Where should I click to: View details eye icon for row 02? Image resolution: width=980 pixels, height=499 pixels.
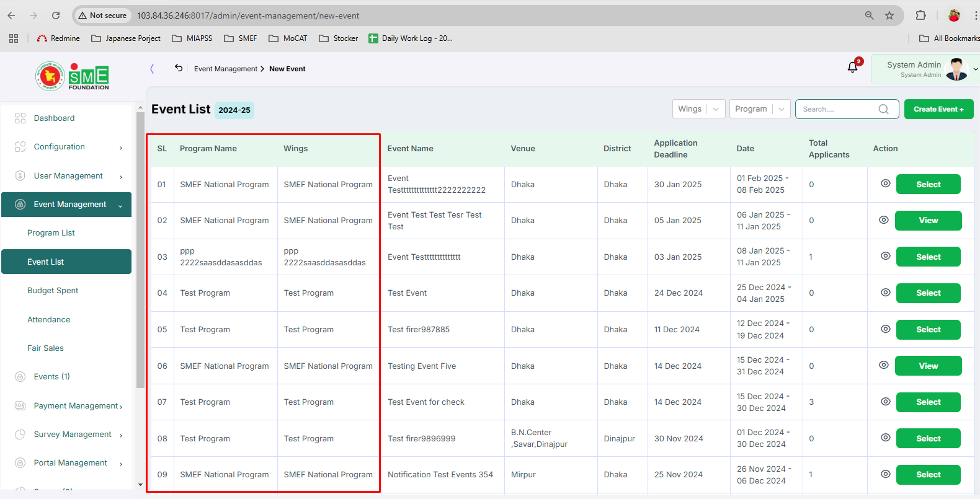(884, 220)
